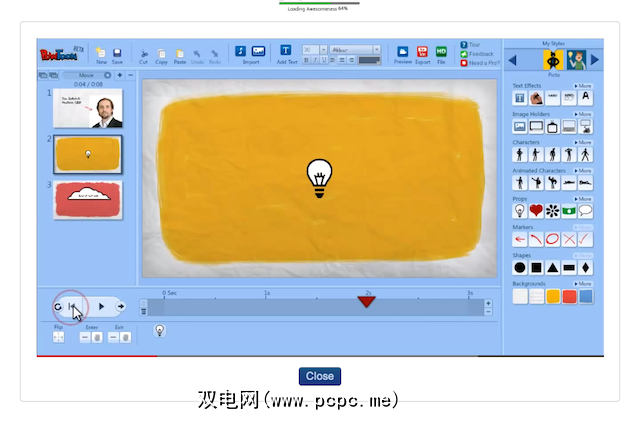Pick the black circle shape
This screenshot has width=640, height=423.
tap(520, 268)
